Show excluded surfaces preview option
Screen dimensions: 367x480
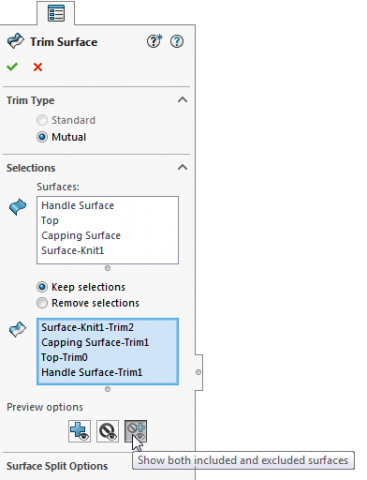click(107, 431)
